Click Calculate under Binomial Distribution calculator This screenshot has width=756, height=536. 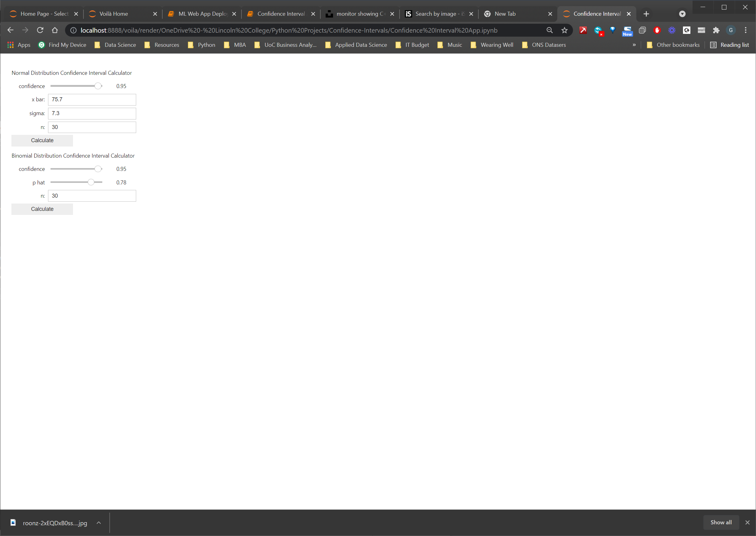pos(42,209)
